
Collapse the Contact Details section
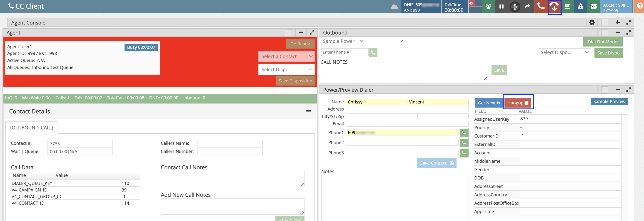(308, 111)
